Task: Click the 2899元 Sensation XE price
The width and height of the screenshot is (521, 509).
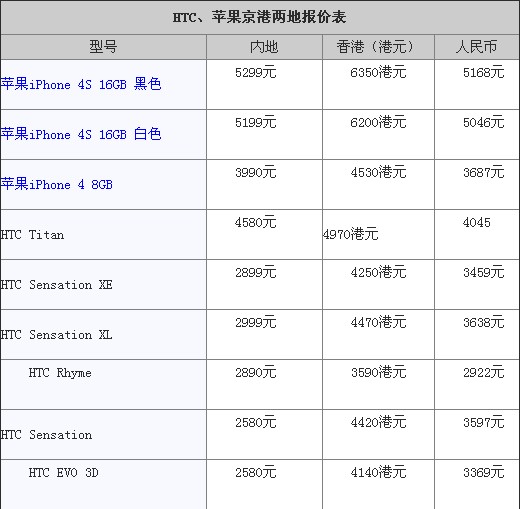Action: [x=256, y=272]
